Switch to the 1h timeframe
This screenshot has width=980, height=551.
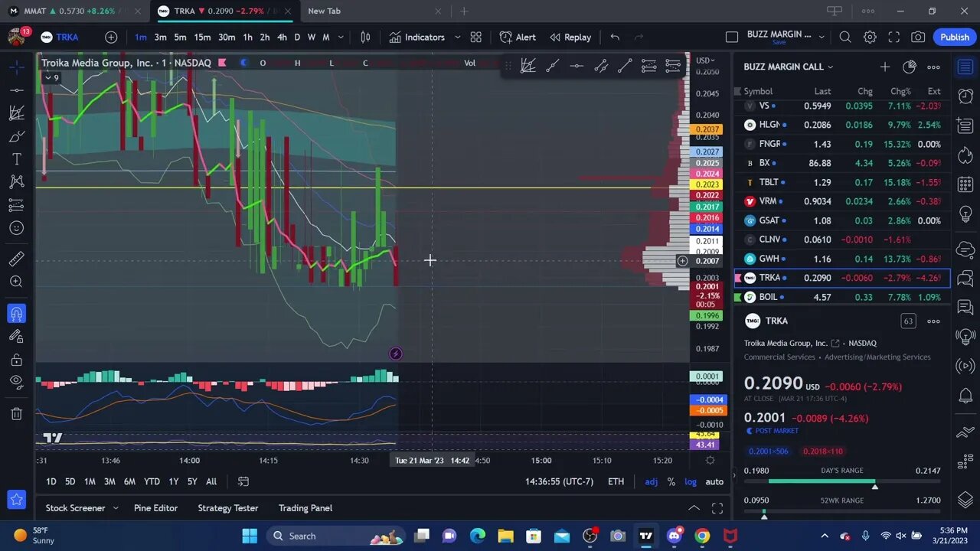(x=247, y=37)
